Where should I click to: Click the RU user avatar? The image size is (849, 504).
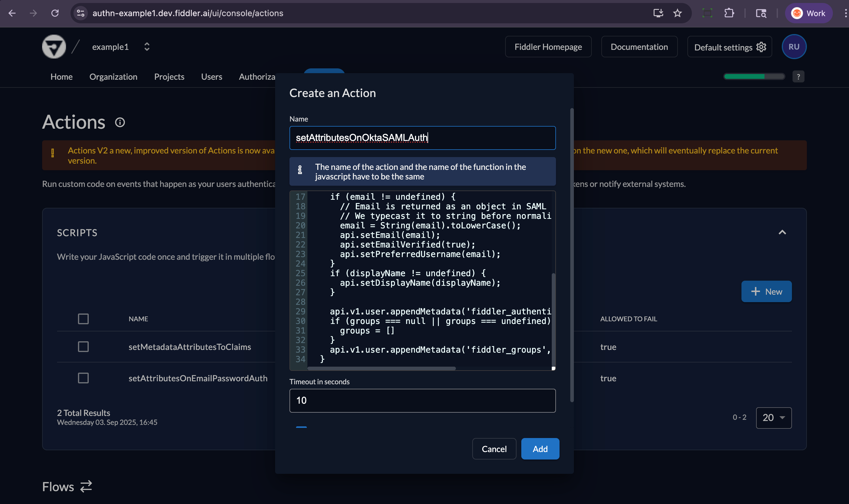click(x=794, y=47)
